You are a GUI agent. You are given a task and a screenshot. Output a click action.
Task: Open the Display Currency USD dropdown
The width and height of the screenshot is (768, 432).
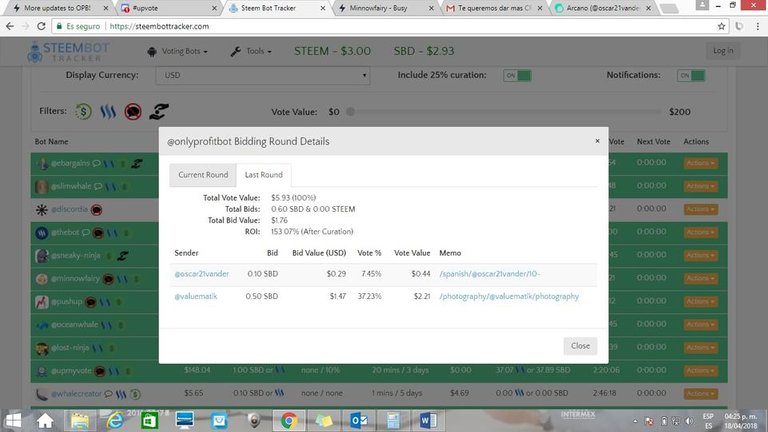tap(263, 75)
